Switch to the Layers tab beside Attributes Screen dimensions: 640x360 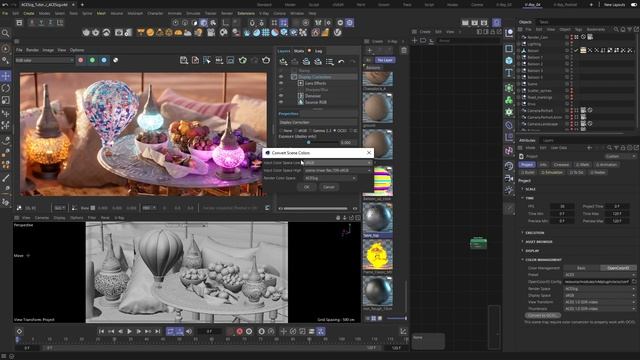click(x=548, y=140)
